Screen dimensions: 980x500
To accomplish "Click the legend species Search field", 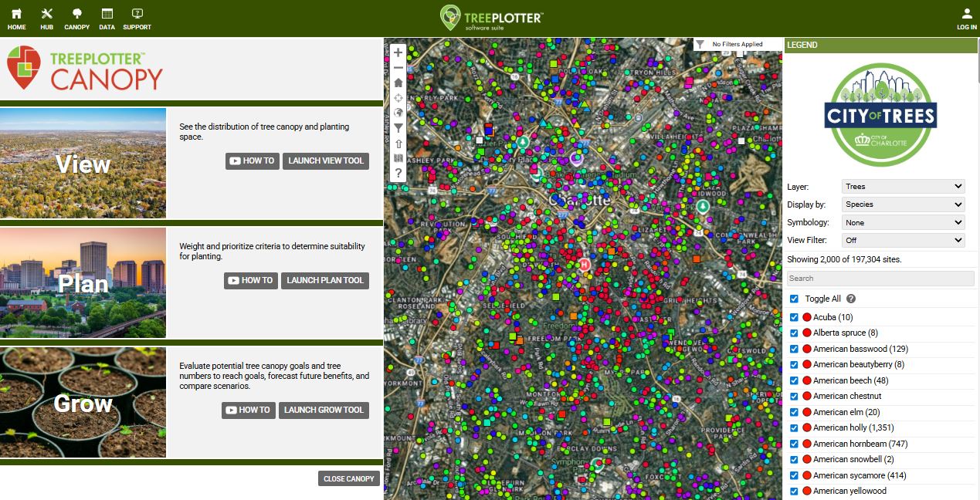I will (x=880, y=279).
